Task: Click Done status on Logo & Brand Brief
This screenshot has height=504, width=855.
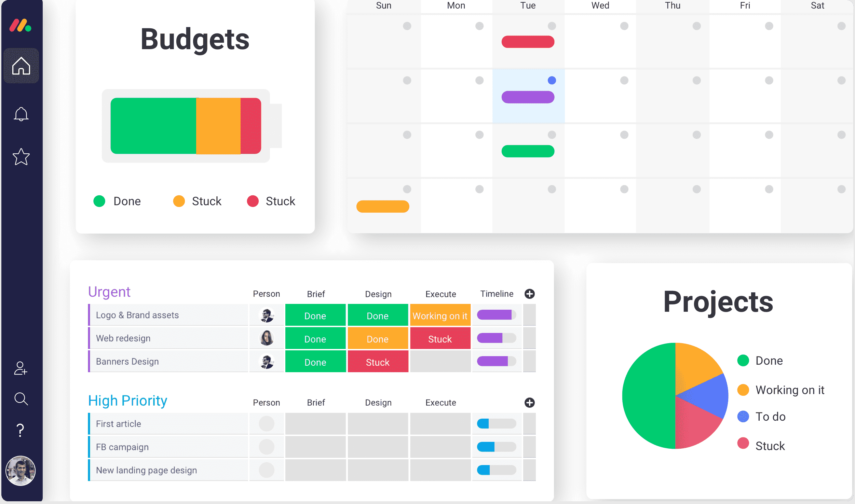Action: pos(315,315)
